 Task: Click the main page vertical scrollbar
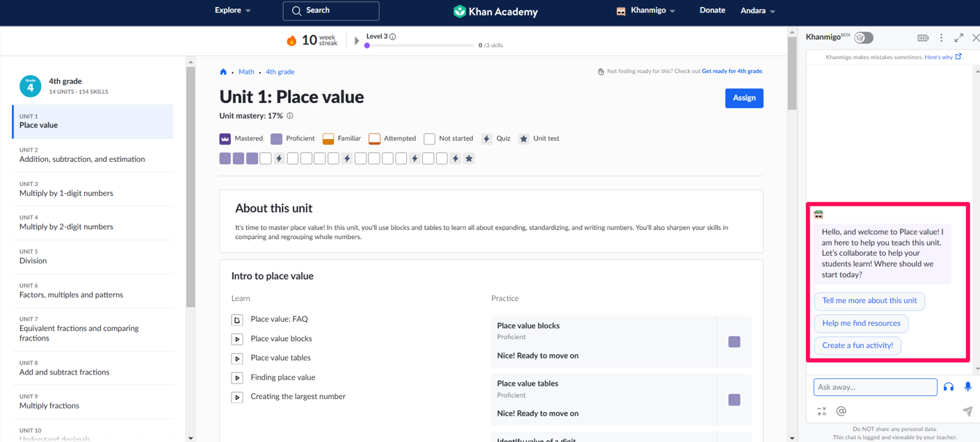pos(792,73)
